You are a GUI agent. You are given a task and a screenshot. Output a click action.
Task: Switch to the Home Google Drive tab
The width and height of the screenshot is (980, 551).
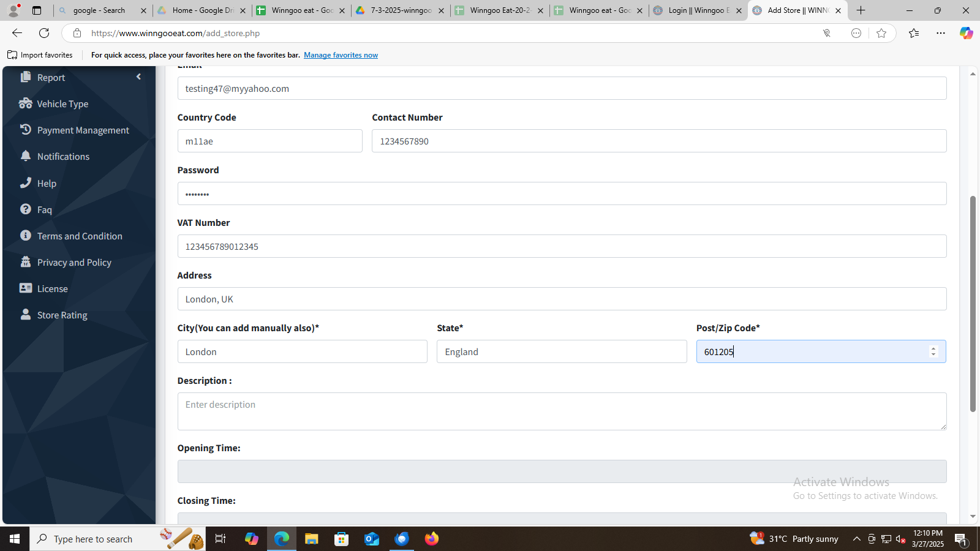point(202,10)
